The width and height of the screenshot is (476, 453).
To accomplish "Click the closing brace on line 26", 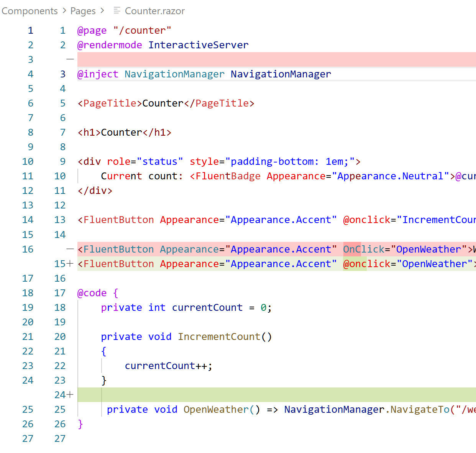I will click(x=80, y=424).
